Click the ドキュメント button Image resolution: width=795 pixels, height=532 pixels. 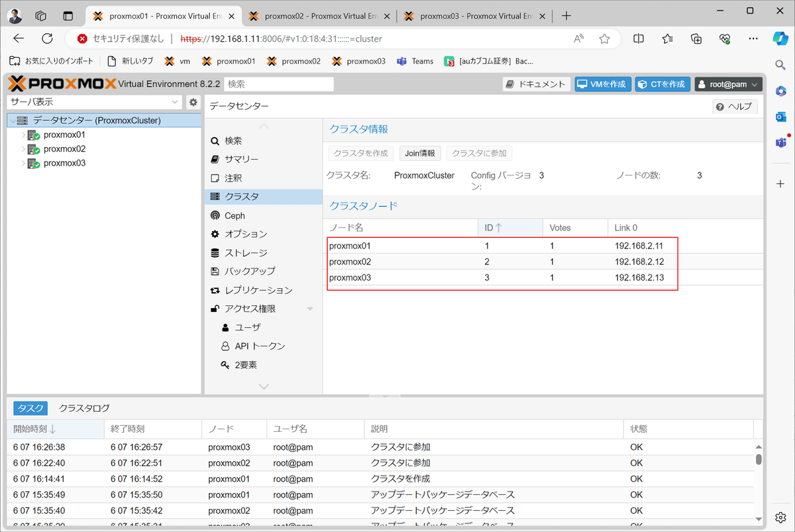tap(537, 84)
